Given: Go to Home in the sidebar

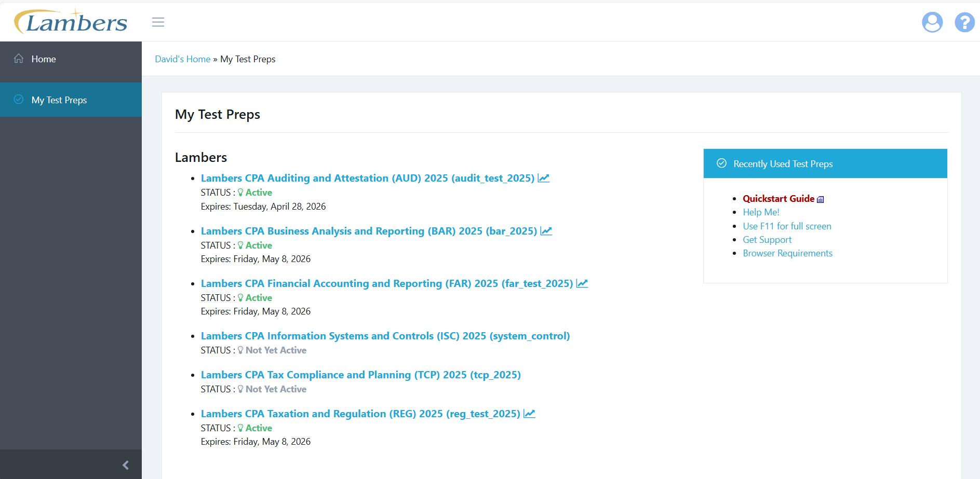Looking at the screenshot, I should pos(71,59).
